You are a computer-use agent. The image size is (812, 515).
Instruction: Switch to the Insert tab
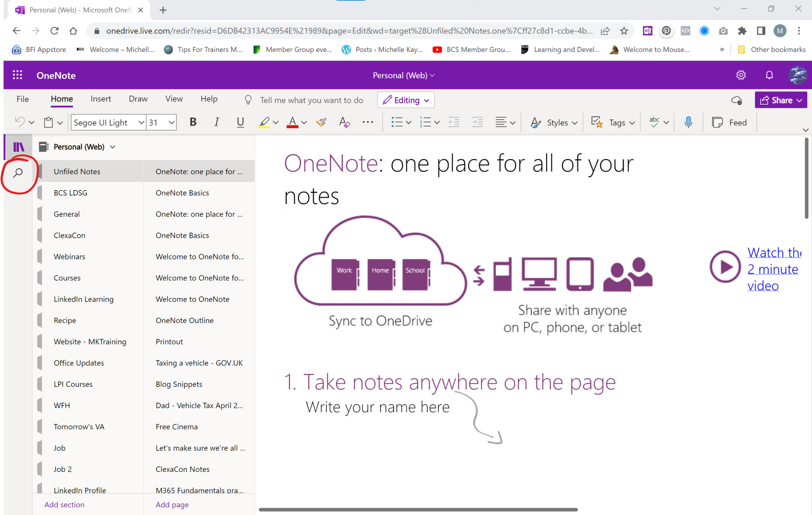coord(101,99)
